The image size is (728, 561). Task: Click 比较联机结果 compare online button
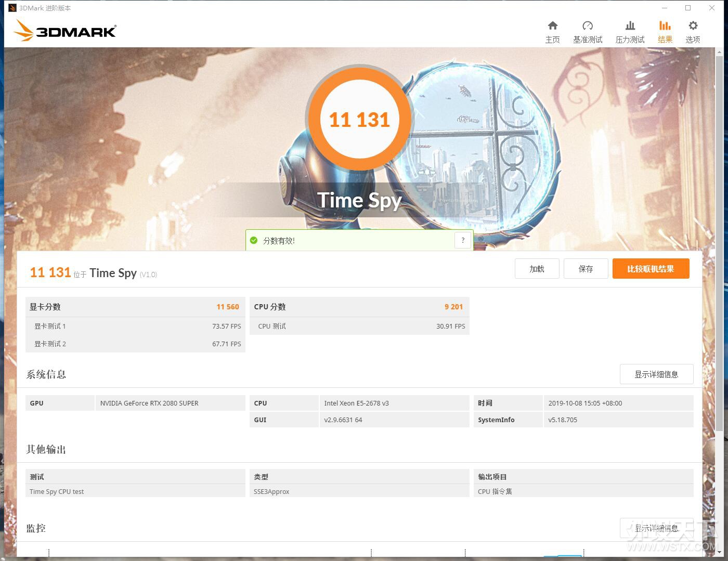651,269
